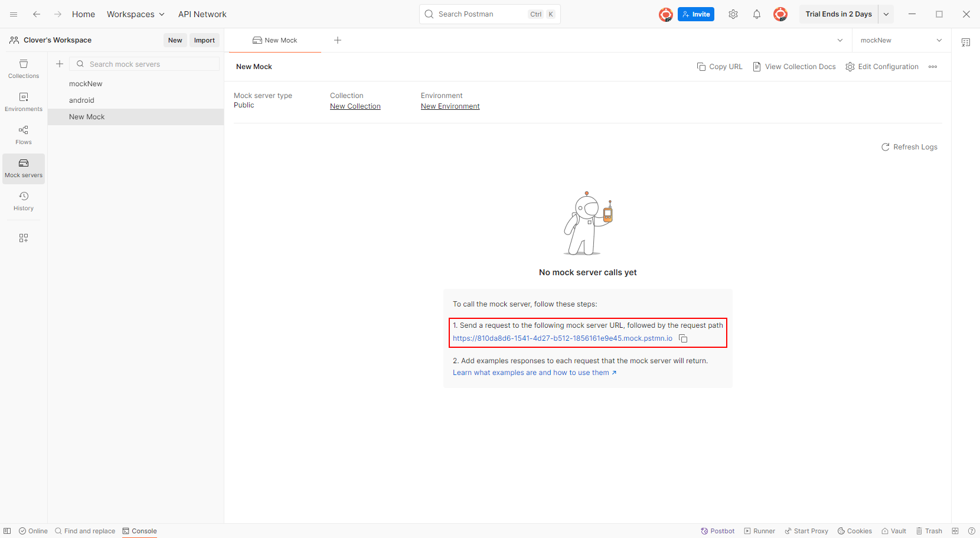Viewport: 980px width, 538px height.
Task: Open the mockNew environment selector
Action: 901,40
